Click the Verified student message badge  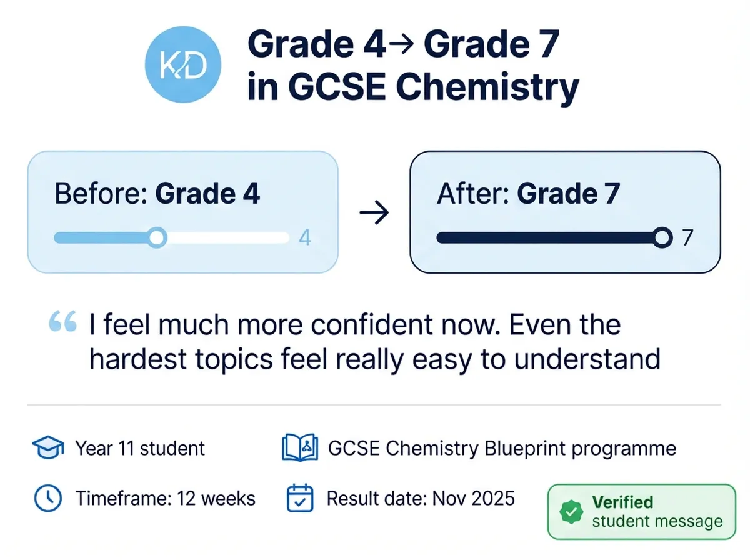(x=642, y=512)
